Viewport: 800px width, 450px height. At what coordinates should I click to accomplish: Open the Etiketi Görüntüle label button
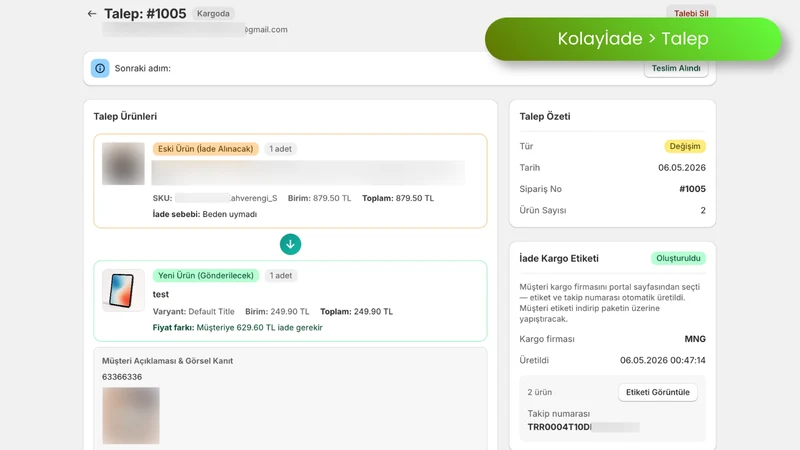click(658, 392)
